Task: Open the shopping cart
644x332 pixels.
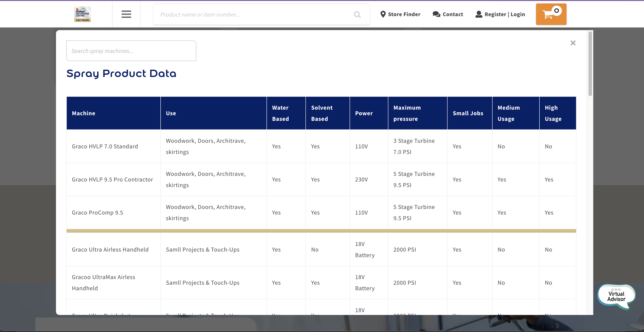Action: (x=551, y=14)
